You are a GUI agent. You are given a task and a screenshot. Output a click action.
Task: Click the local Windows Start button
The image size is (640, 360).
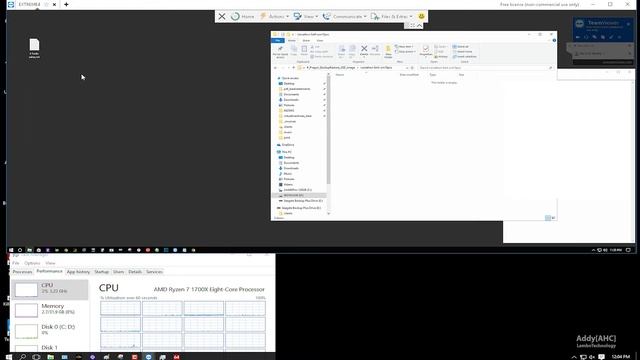[x=9, y=357]
